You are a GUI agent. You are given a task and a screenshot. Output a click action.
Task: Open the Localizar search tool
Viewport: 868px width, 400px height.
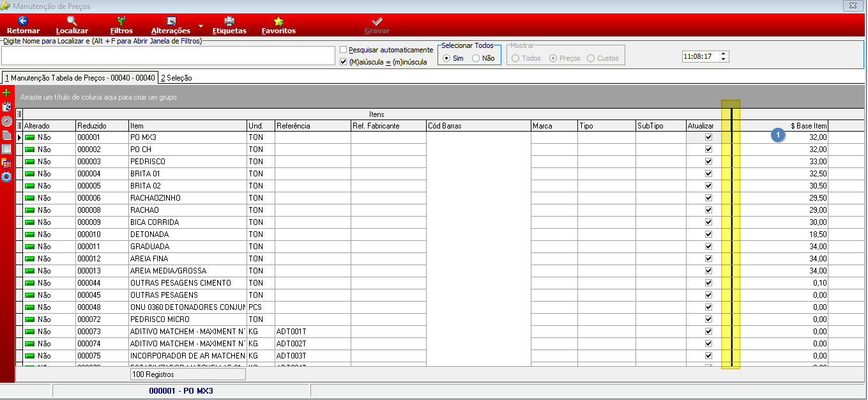pos(72,26)
